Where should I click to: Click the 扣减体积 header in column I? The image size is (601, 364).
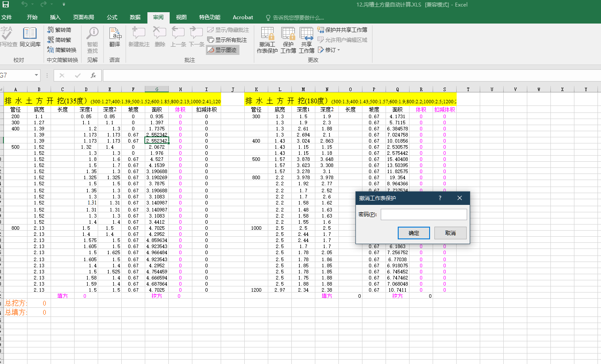[x=206, y=110]
